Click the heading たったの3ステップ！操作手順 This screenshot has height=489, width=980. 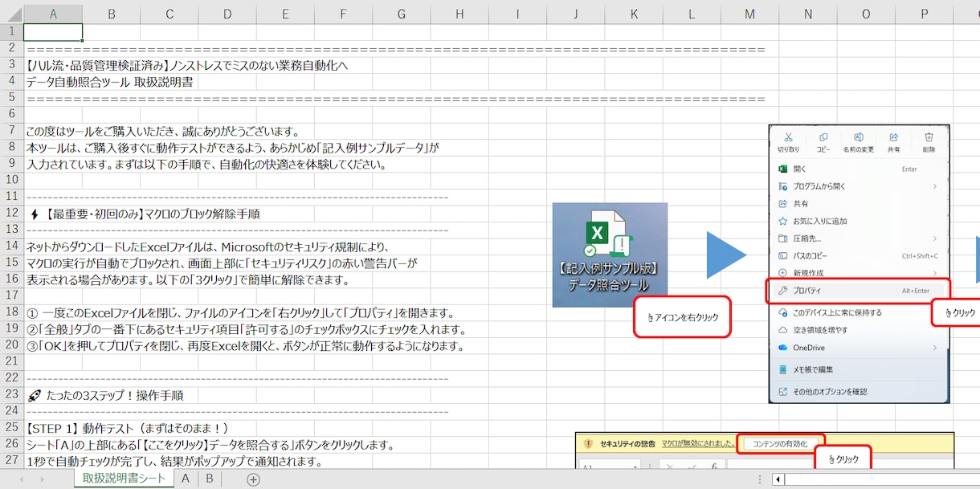105,396
